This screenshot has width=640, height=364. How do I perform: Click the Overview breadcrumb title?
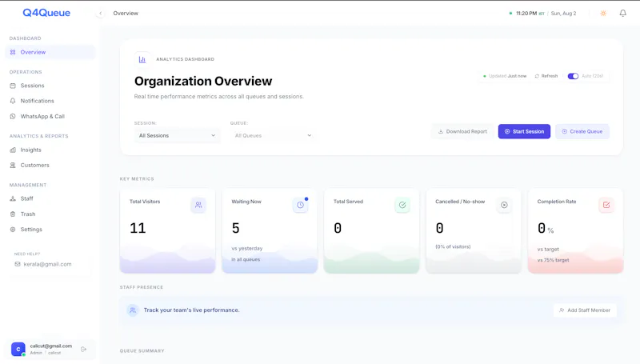click(126, 14)
